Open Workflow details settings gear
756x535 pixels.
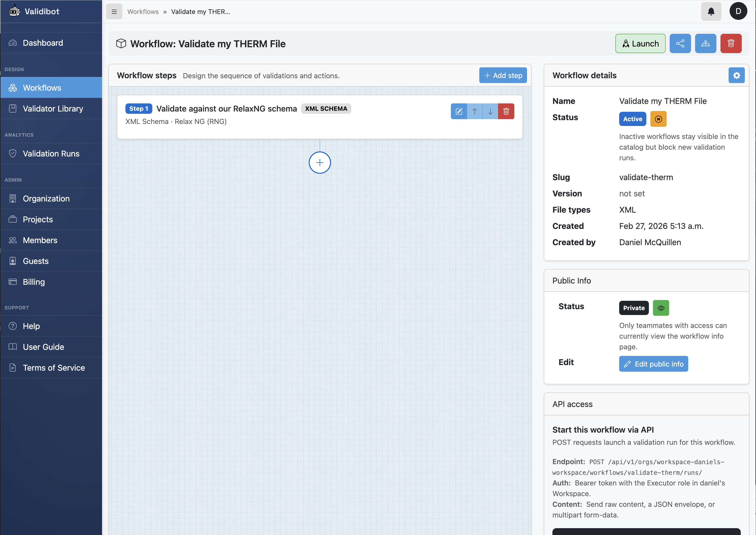736,75
